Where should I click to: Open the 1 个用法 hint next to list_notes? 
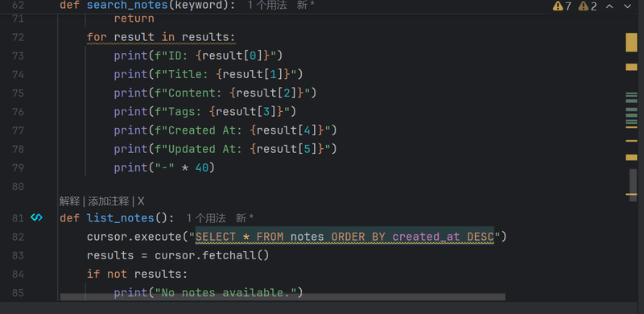(x=206, y=218)
